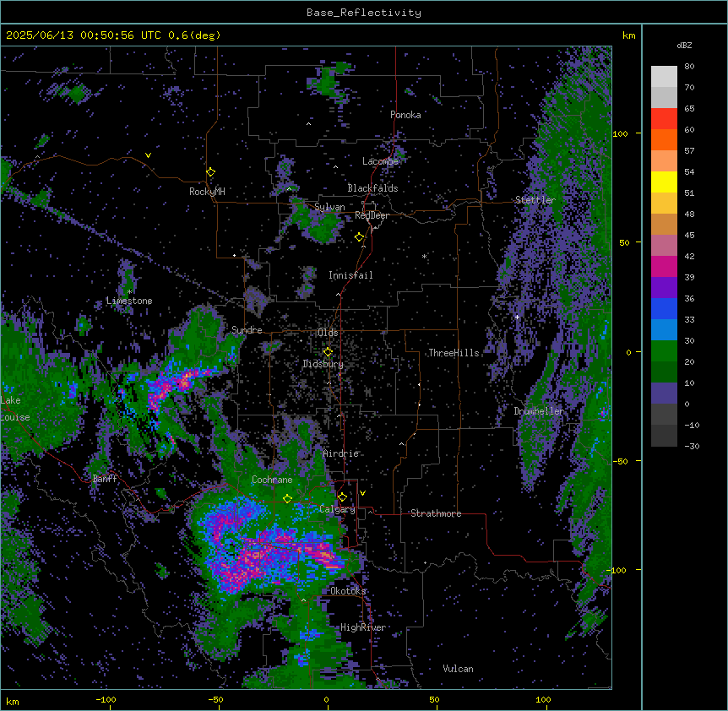Viewport: 728px width, 711px height.
Task: Click the Strathmore label
Action: point(436,513)
